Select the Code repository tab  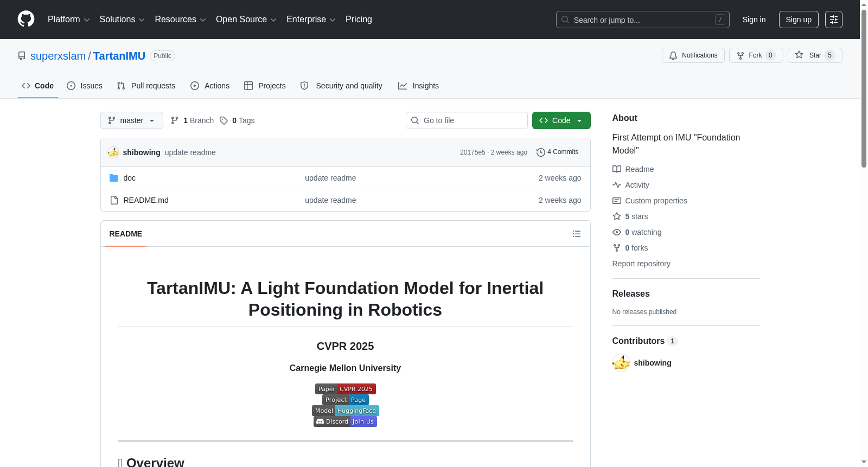point(38,86)
